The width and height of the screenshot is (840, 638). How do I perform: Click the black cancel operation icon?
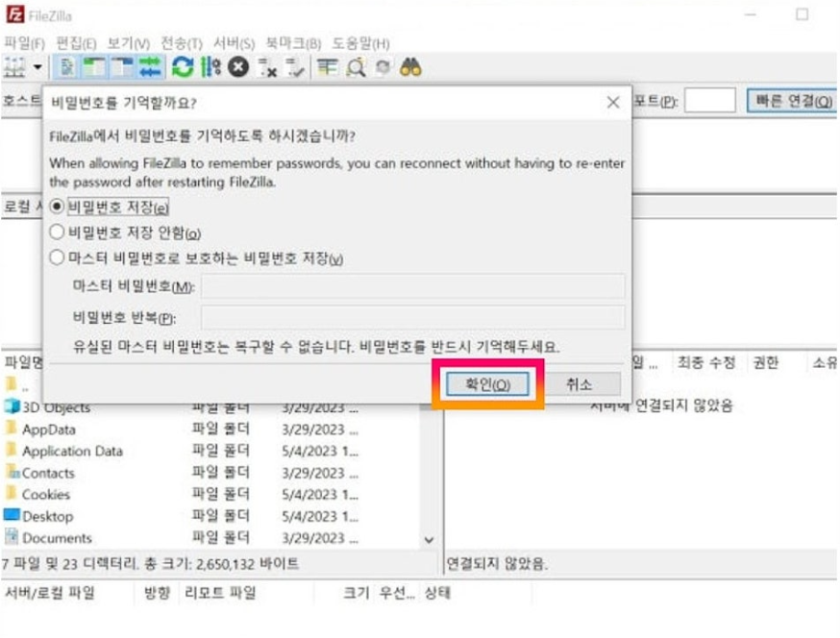(x=238, y=67)
